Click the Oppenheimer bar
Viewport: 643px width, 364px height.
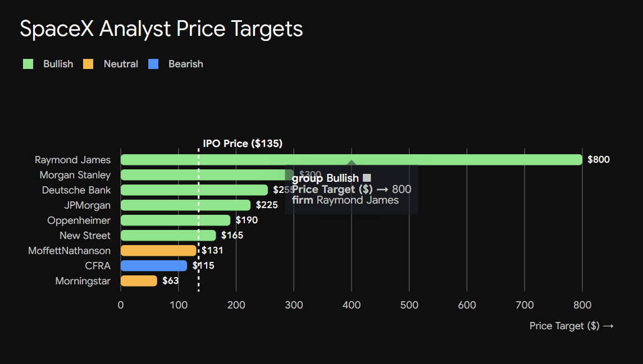(176, 220)
